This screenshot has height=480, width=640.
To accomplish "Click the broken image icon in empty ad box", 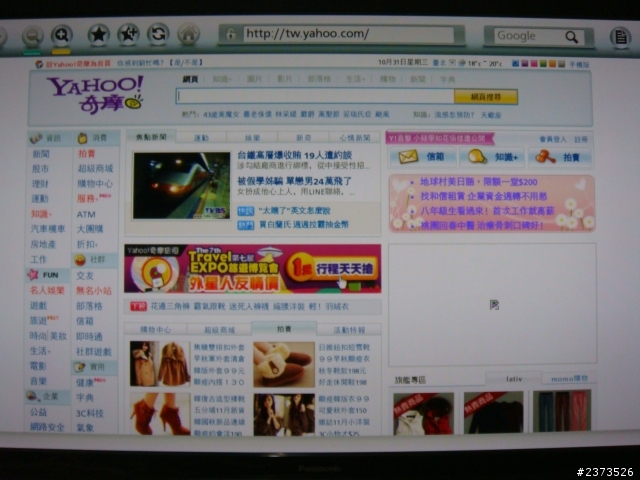I will coord(494,304).
